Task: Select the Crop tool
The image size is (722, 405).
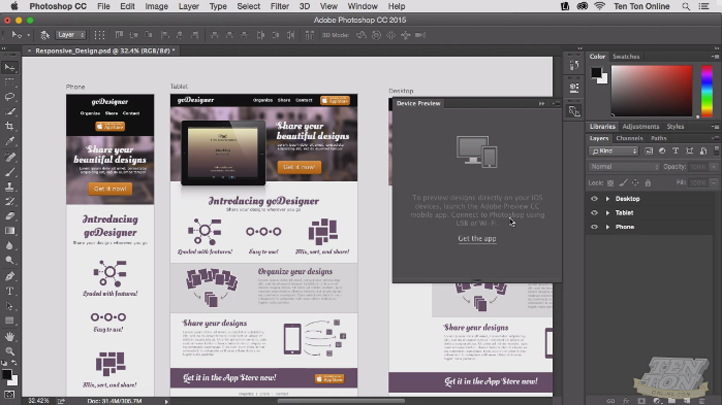Action: [x=10, y=126]
